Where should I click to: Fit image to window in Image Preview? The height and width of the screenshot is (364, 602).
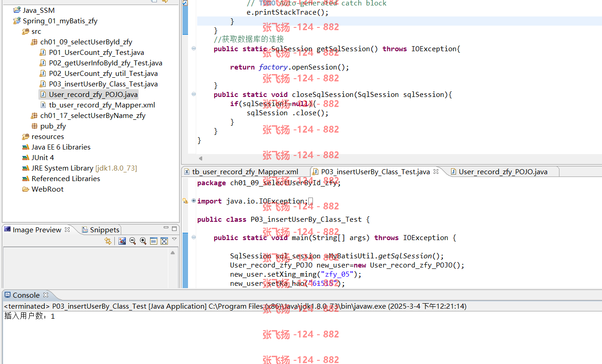click(x=164, y=241)
